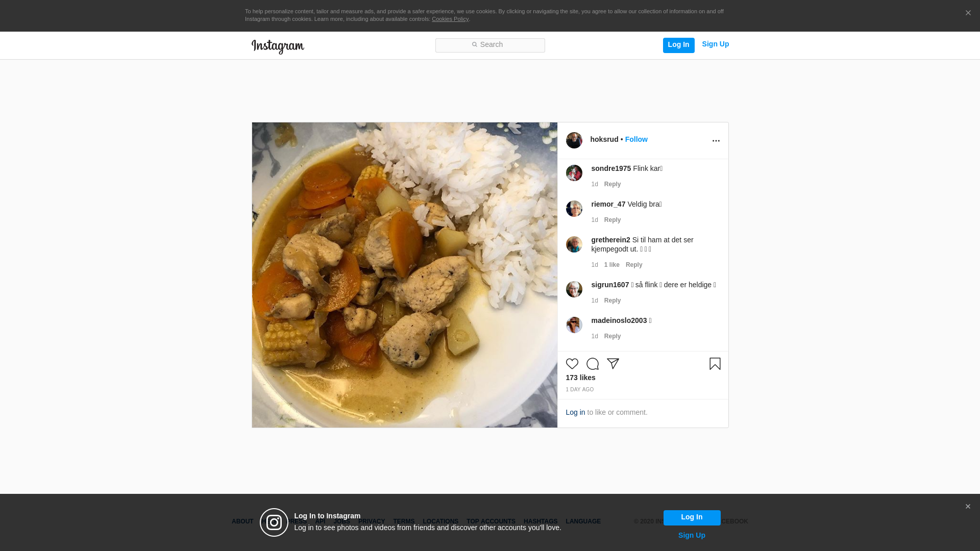Open riemor_47's avatar picture
This screenshot has width=980, height=551.
coord(574,209)
